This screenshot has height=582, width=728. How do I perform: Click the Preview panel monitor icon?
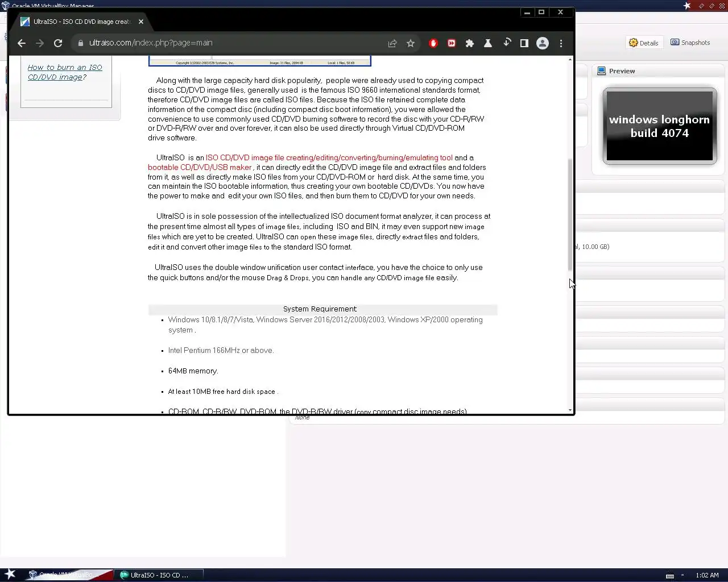point(601,71)
